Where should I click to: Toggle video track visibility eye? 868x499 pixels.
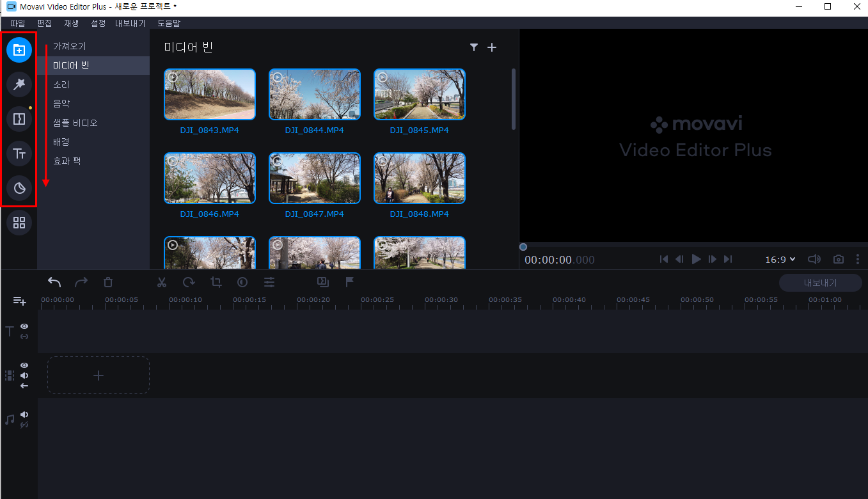(24, 365)
